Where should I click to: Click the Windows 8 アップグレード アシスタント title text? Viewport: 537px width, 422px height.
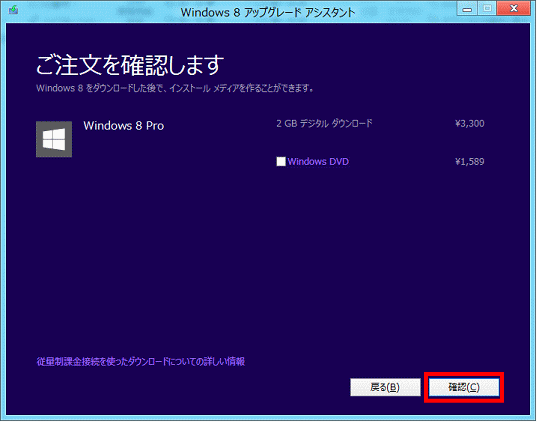pyautogui.click(x=268, y=12)
